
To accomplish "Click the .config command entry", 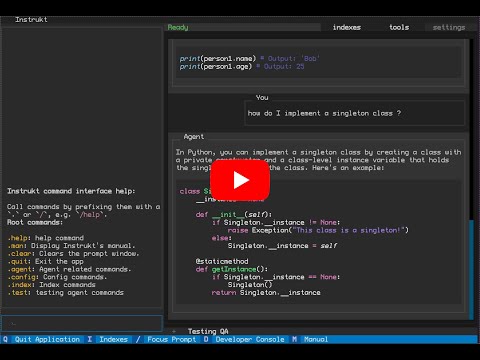I will tap(57, 277).
